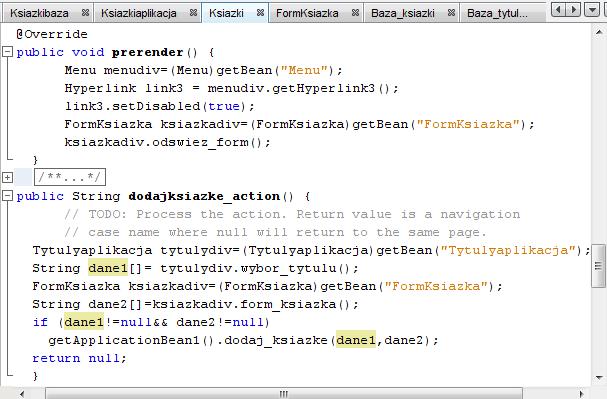This screenshot has height=399, width=607.
Task: Click the collapsed /**...*/ comment box
Action: click(70, 177)
